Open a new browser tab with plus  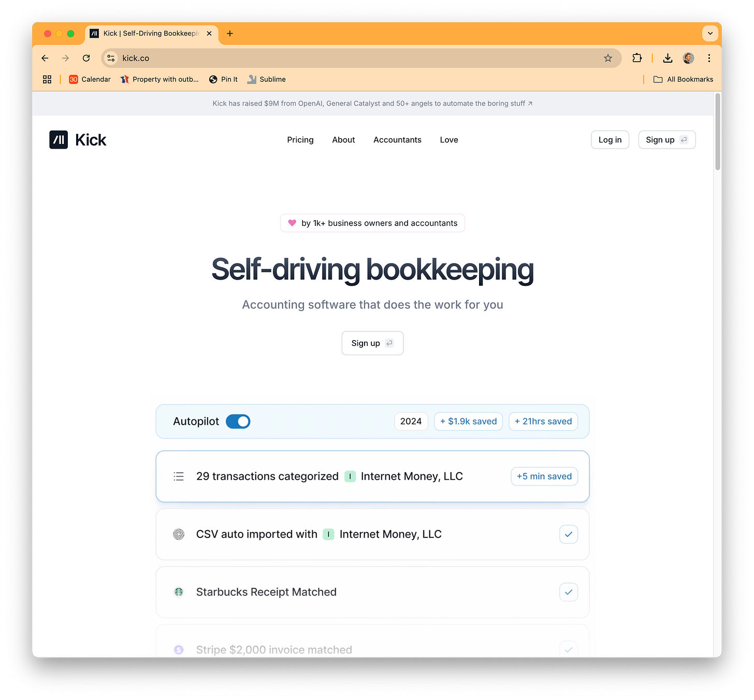tap(230, 34)
